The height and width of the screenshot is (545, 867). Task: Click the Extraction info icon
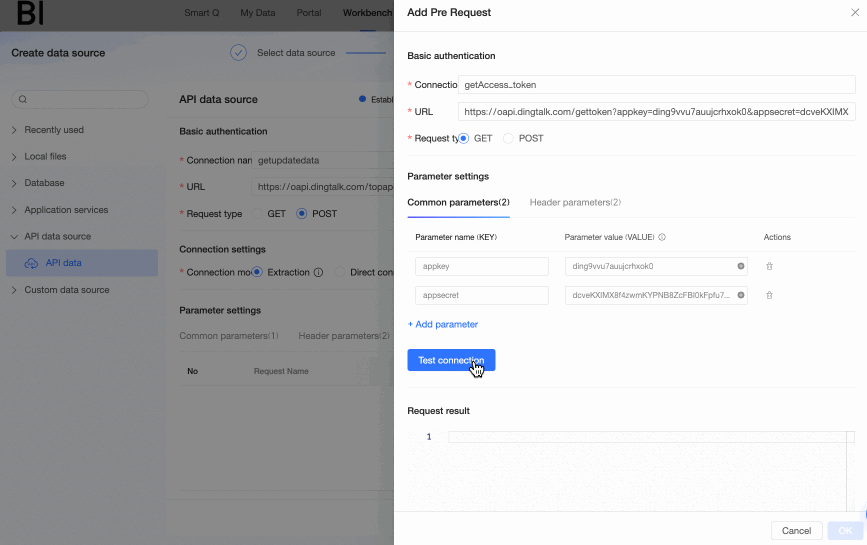click(318, 272)
